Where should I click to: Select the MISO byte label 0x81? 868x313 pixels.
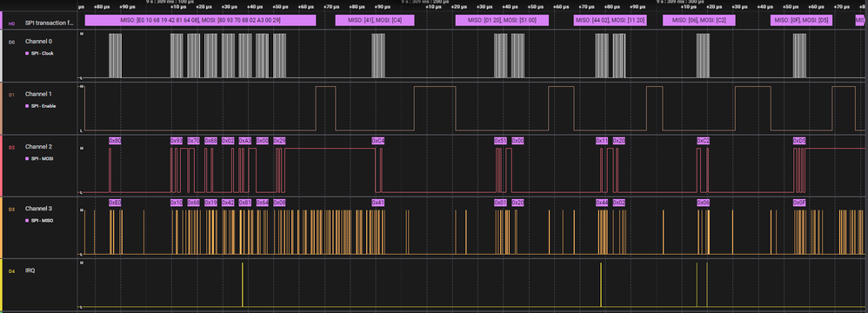point(245,203)
